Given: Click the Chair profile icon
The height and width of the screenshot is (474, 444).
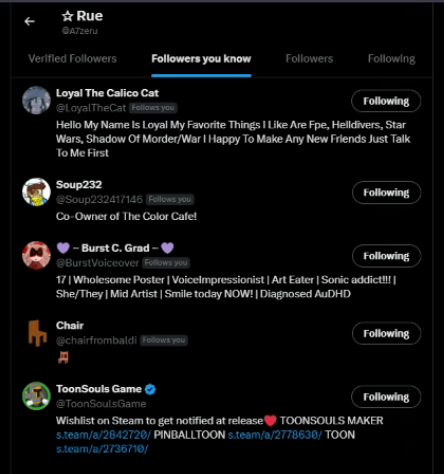Looking at the screenshot, I should coord(36,333).
